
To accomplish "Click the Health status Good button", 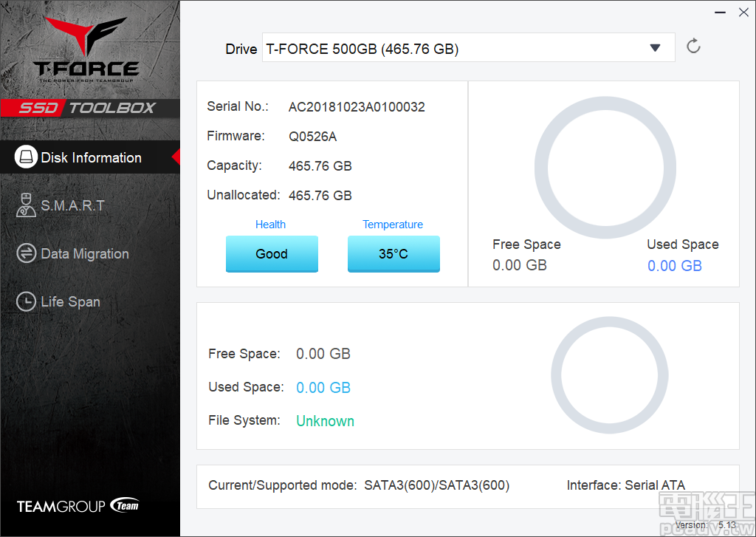I will point(272,253).
